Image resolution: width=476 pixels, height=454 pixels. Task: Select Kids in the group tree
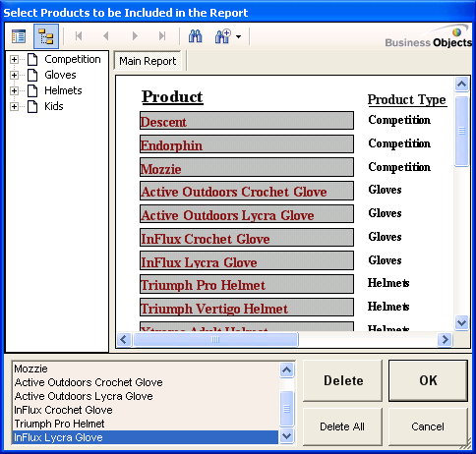(54, 106)
